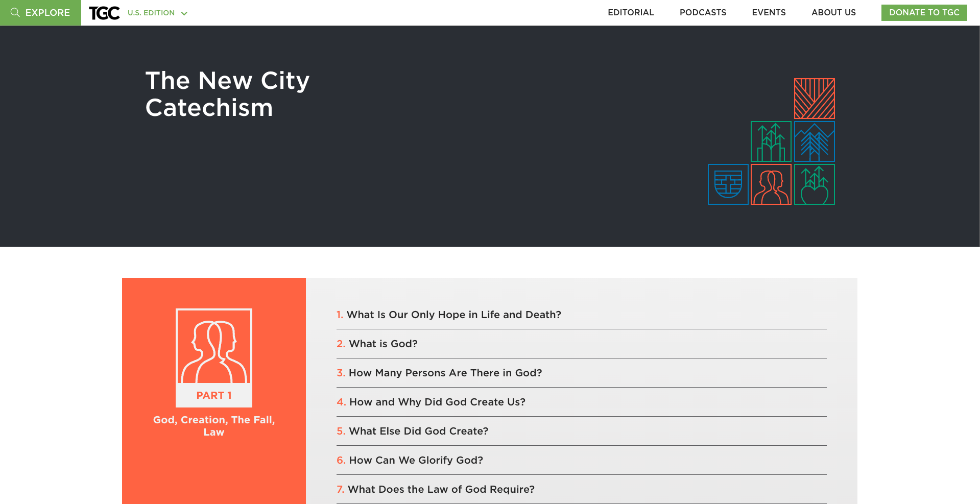Viewport: 980px width, 504px height.
Task: Expand the U.S. Edition dropdown chevron
Action: click(x=184, y=13)
